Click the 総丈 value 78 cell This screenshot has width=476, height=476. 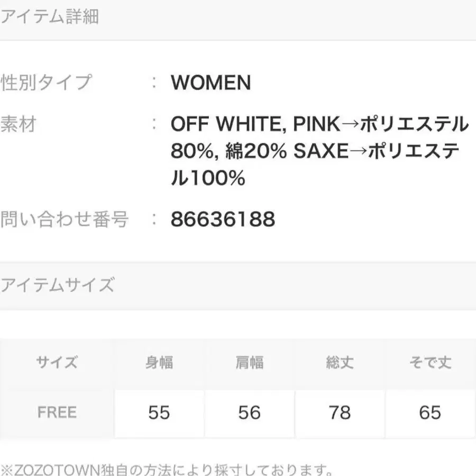click(340, 413)
